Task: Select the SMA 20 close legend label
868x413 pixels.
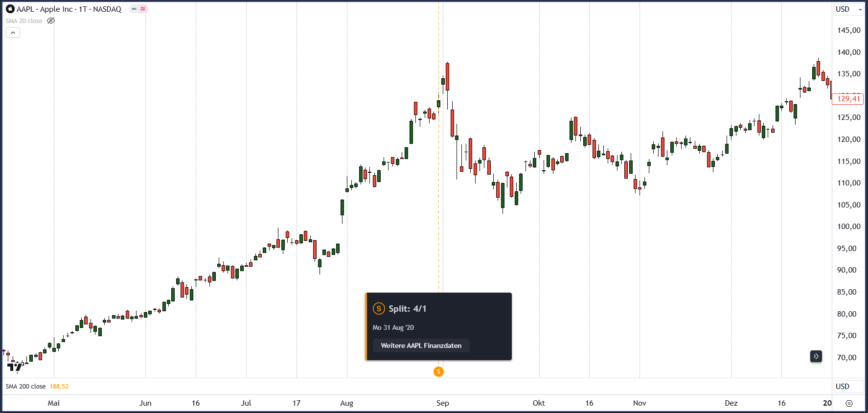Action: tap(24, 21)
